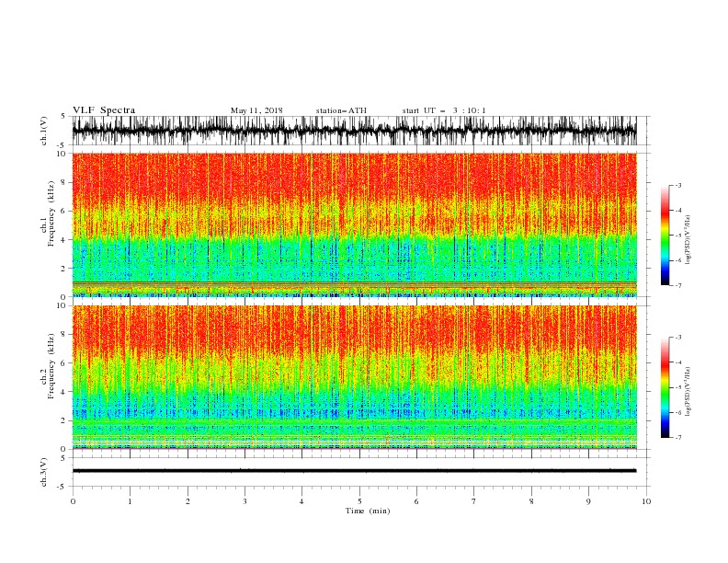Viewport: 728px width, 563px height.
Task: Select the "ch.1(V)" axis label
Action: (x=44, y=131)
